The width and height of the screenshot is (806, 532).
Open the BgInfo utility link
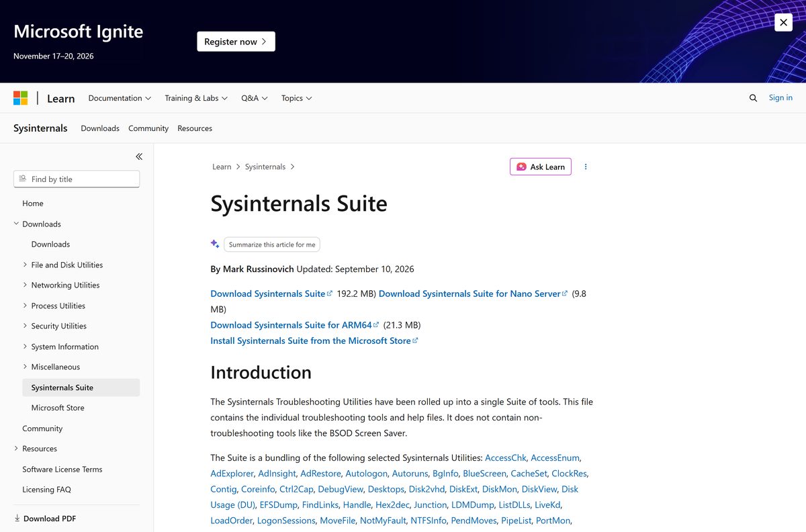click(445, 474)
